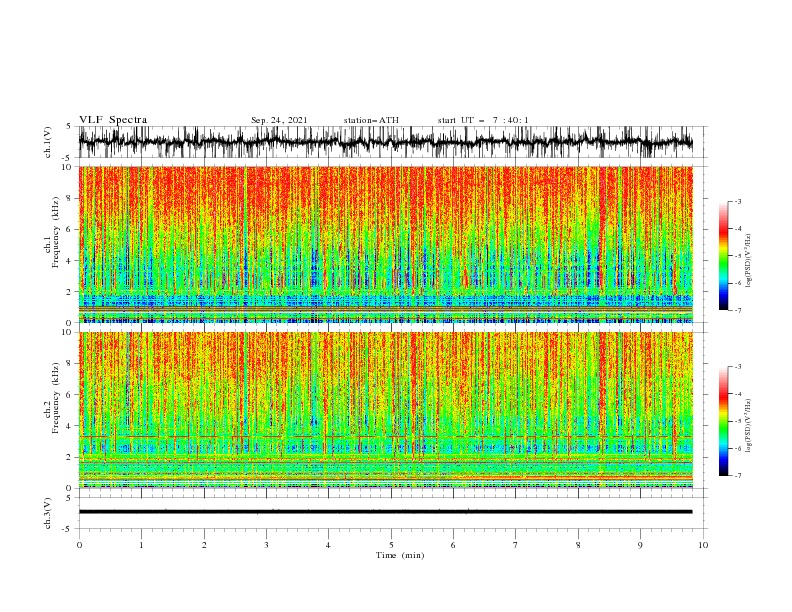The width and height of the screenshot is (792, 612).
Task: Click the ch.1 spectrogram panel
Action: pos(386,244)
